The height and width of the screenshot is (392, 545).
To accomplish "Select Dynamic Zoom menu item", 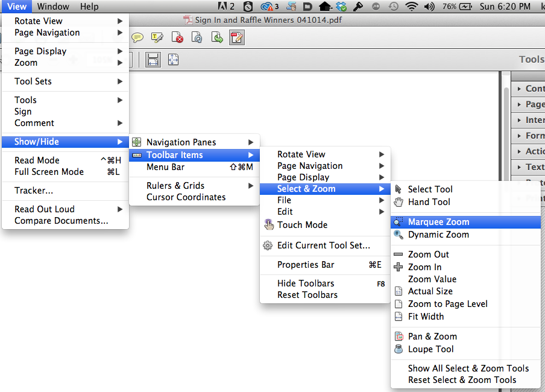I will click(466, 235).
